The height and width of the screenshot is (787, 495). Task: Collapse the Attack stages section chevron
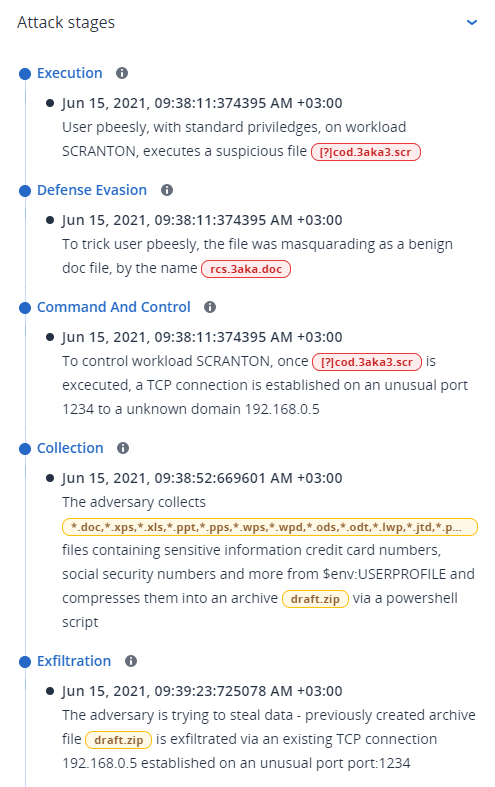(x=471, y=22)
